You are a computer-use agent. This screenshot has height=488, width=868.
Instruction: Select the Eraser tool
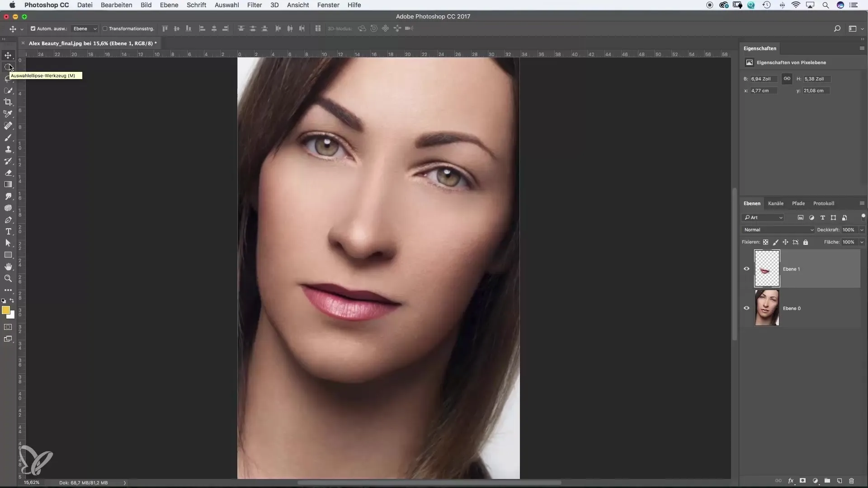tap(8, 173)
